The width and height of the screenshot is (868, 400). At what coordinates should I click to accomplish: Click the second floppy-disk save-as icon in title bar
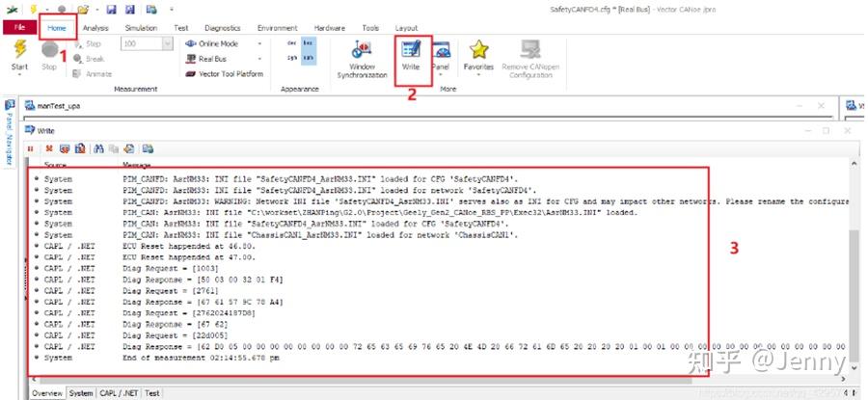click(x=130, y=10)
